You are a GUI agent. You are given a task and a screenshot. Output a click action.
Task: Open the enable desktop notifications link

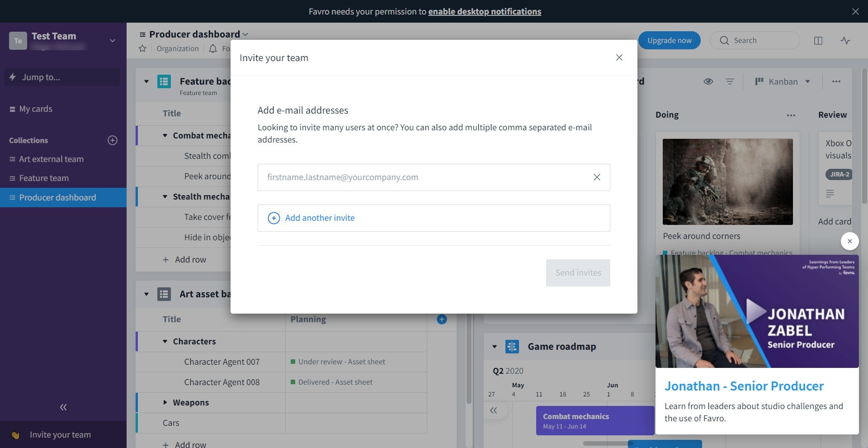coord(485,11)
